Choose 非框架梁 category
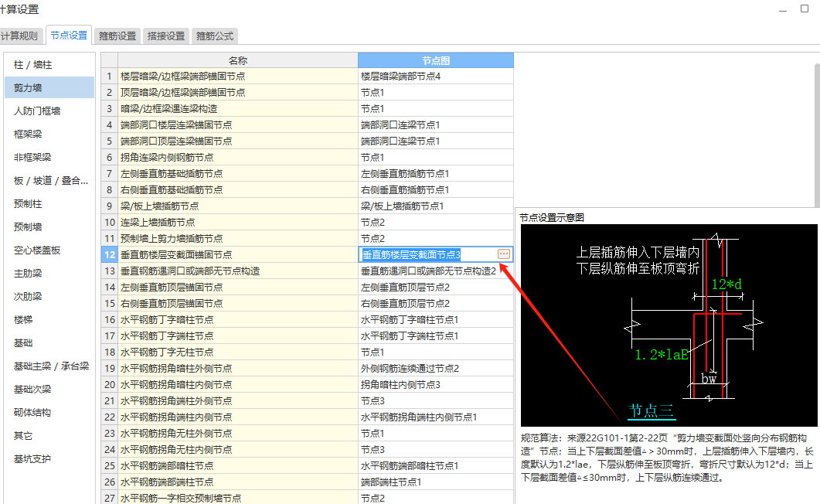Screen dimensions: 820x504 (49, 158)
